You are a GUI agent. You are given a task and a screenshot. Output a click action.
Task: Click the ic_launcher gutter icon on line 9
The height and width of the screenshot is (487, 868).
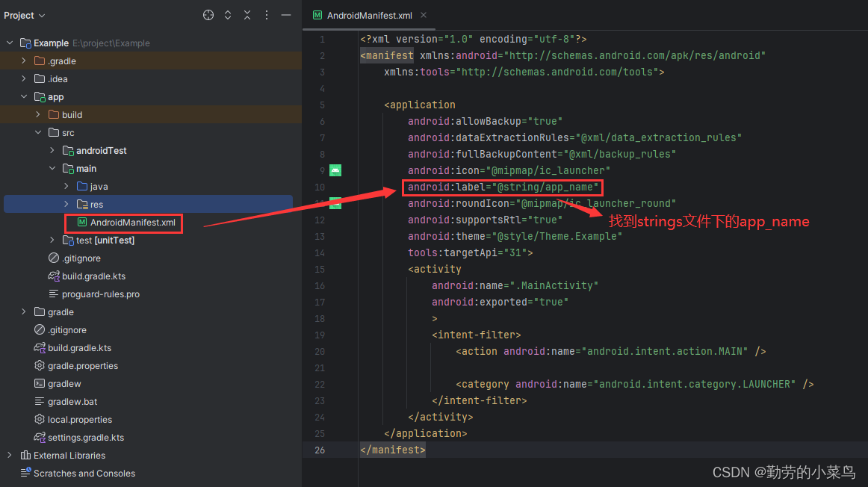tap(335, 170)
